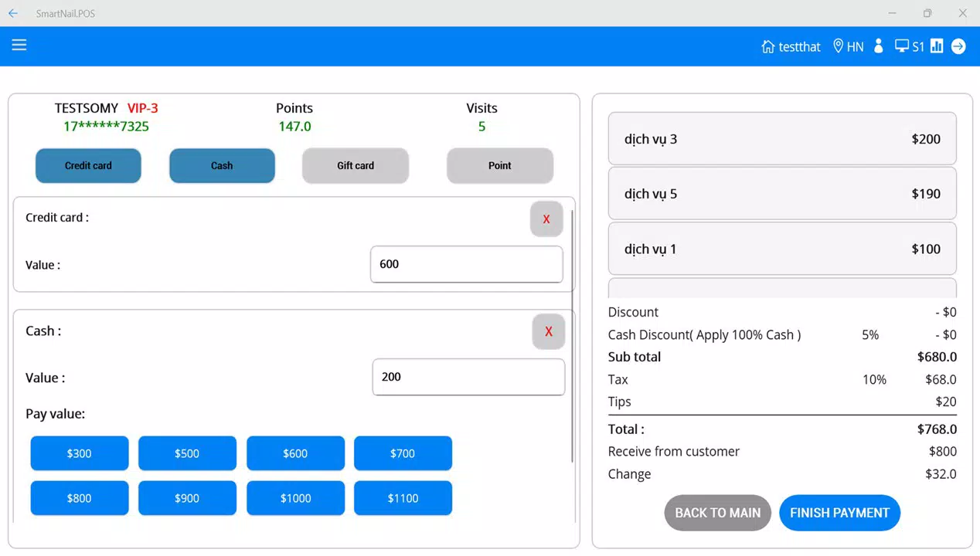Choose the $700 pay value
Viewport: 980px width, 556px height.
[x=403, y=453]
